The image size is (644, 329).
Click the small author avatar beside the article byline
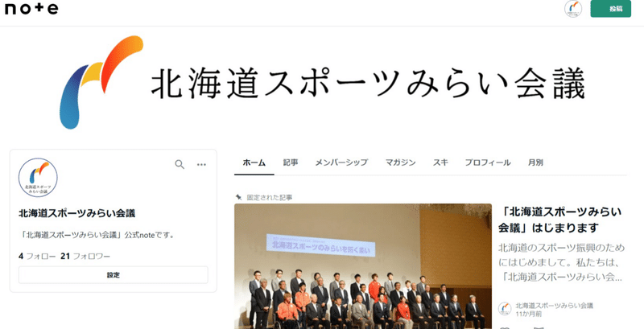pos(505,309)
